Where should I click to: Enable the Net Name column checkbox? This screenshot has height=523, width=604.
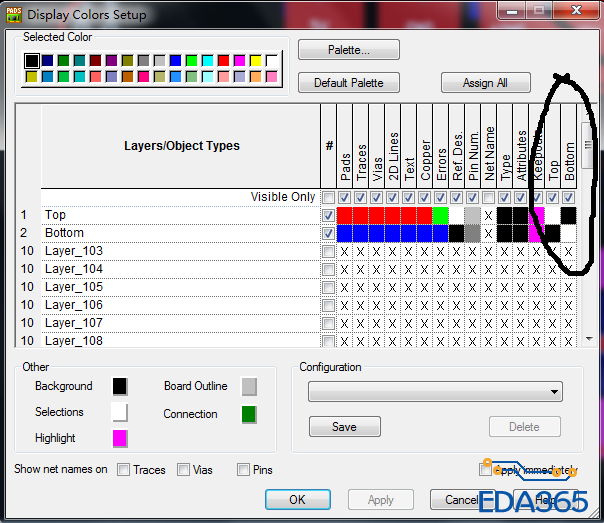[488, 198]
